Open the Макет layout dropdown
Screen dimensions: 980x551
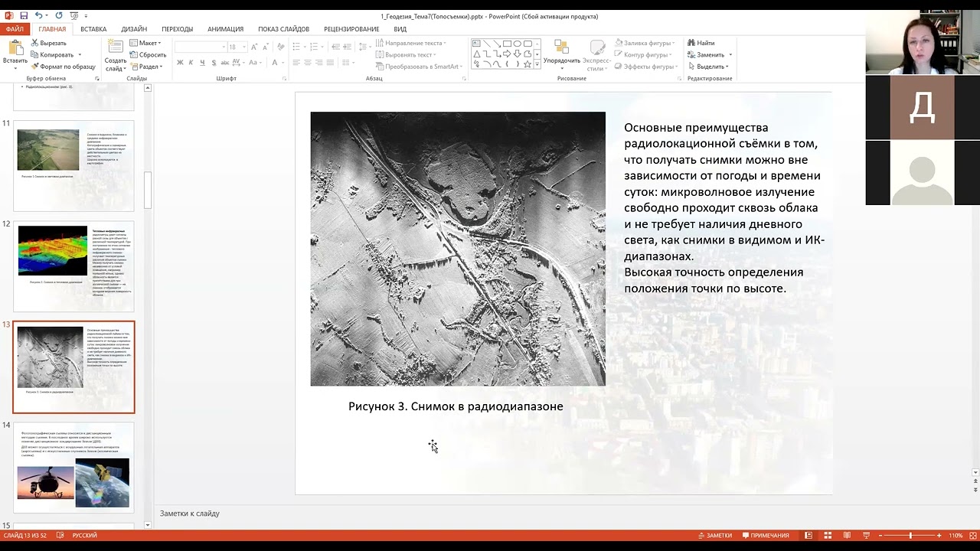(x=145, y=44)
